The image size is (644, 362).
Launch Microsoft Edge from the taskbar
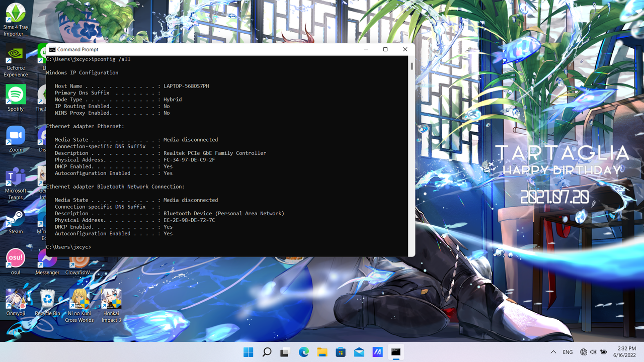[x=303, y=353]
